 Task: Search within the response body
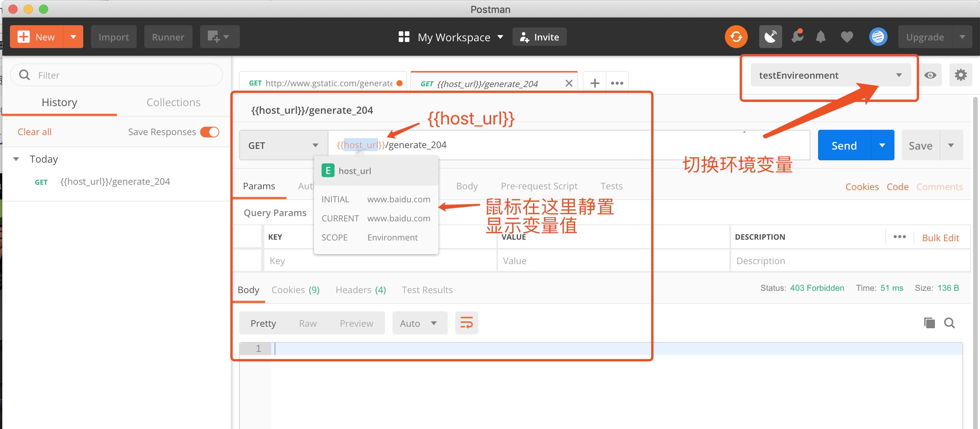(949, 323)
